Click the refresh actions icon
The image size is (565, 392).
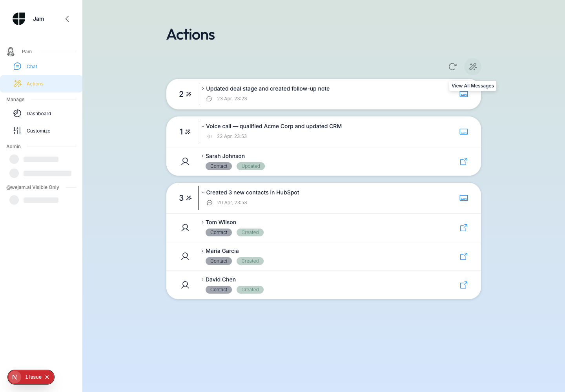[452, 67]
